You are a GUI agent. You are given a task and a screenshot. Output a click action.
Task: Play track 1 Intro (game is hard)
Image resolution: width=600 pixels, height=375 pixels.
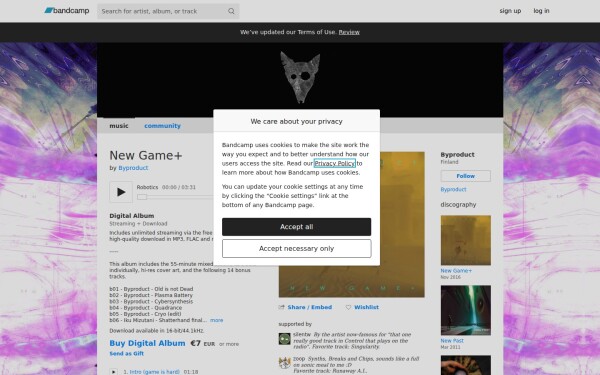(x=113, y=372)
